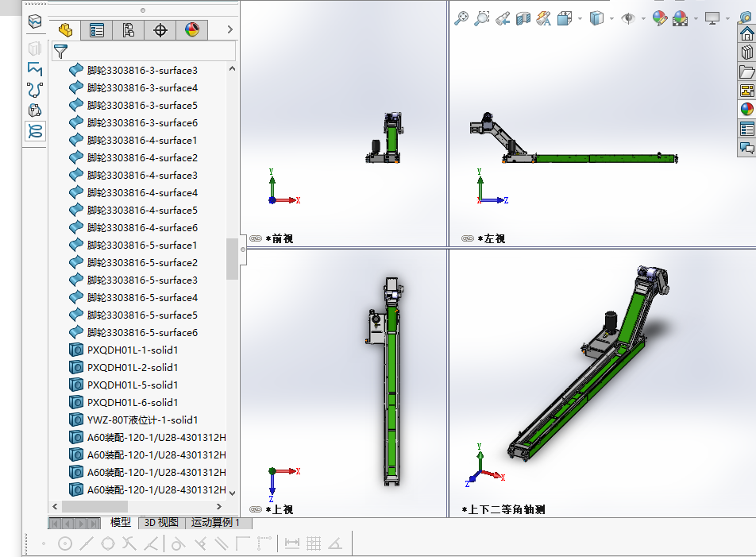Click the filter funnel icon
This screenshot has height=557, width=756.
coord(60,51)
